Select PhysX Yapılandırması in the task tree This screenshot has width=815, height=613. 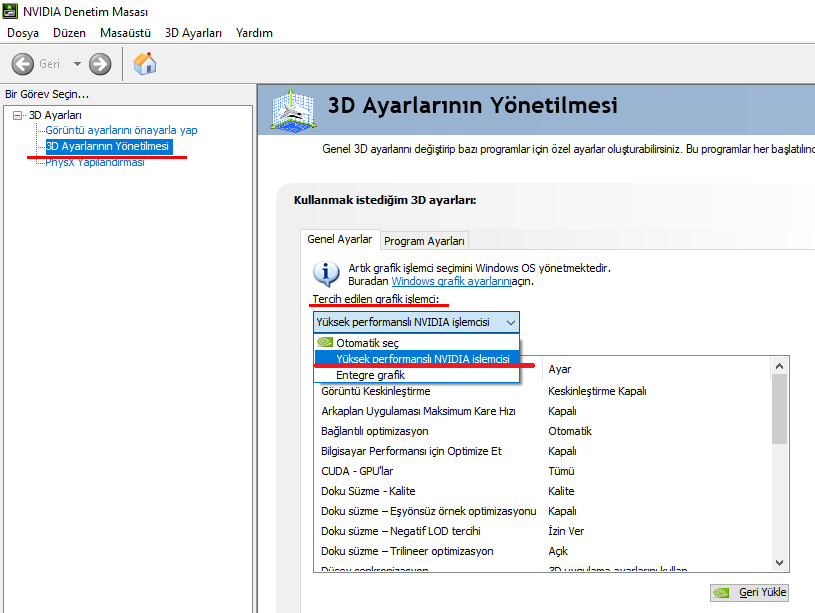pyautogui.click(x=95, y=162)
